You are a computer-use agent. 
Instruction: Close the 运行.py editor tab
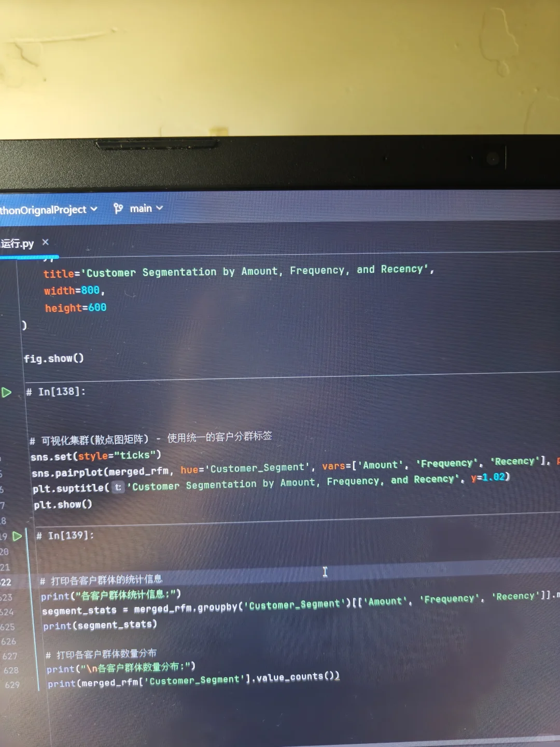pyautogui.click(x=46, y=242)
